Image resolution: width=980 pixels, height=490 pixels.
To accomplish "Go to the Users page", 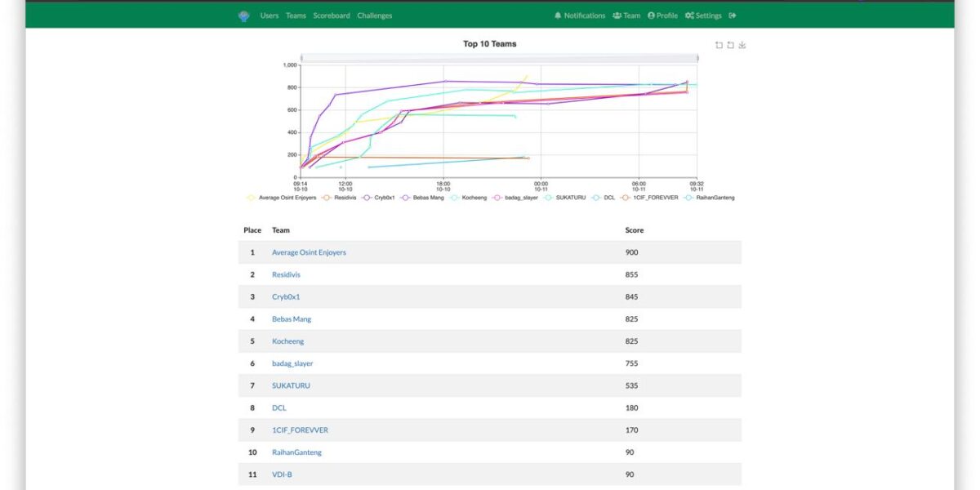I will point(269,16).
